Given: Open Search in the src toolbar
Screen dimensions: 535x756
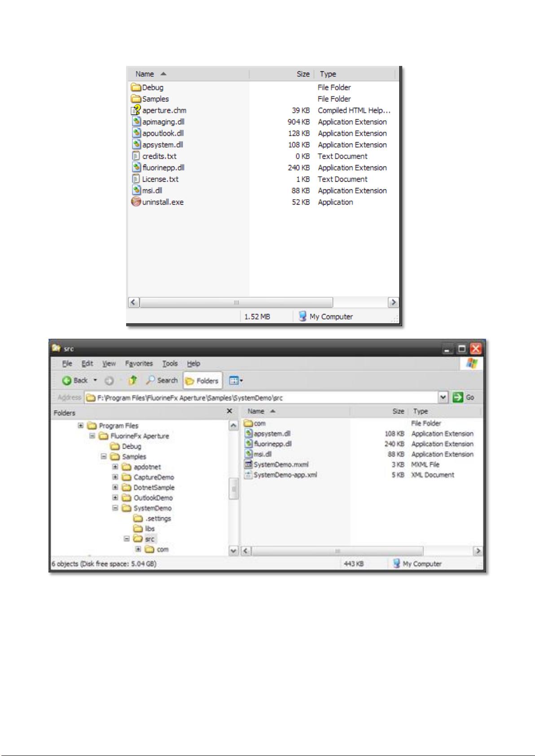Looking at the screenshot, I should [162, 380].
